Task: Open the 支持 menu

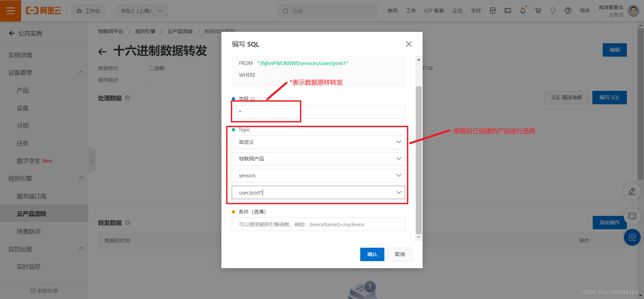Action: (476, 11)
